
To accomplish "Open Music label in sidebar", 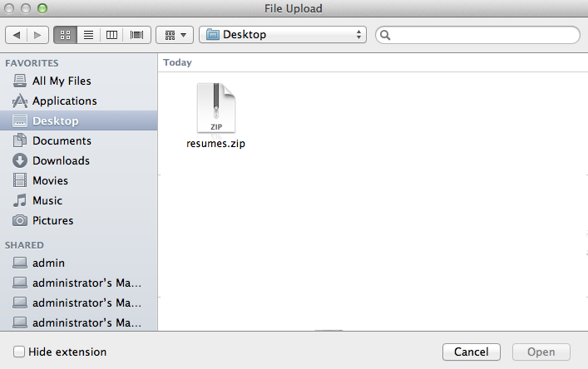I will pos(47,200).
